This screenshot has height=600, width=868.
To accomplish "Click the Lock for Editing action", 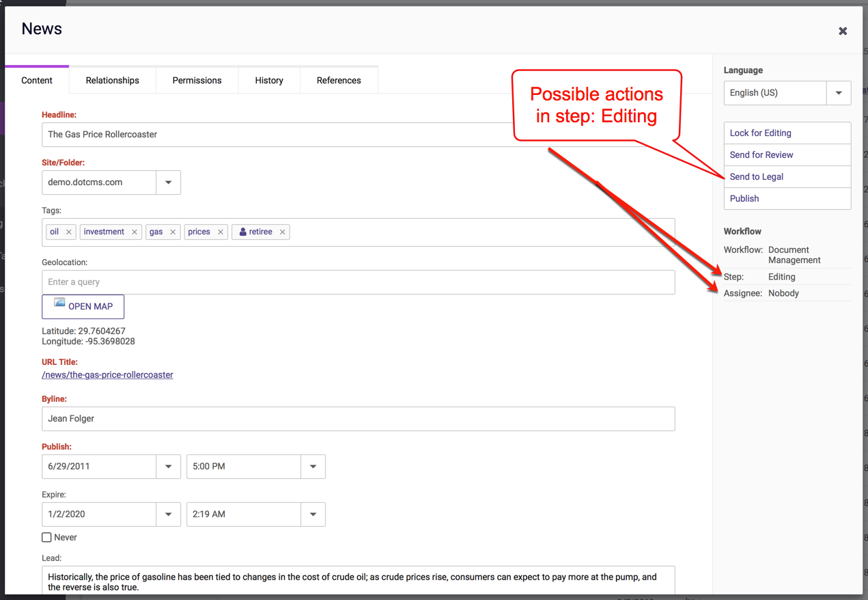I will point(760,133).
